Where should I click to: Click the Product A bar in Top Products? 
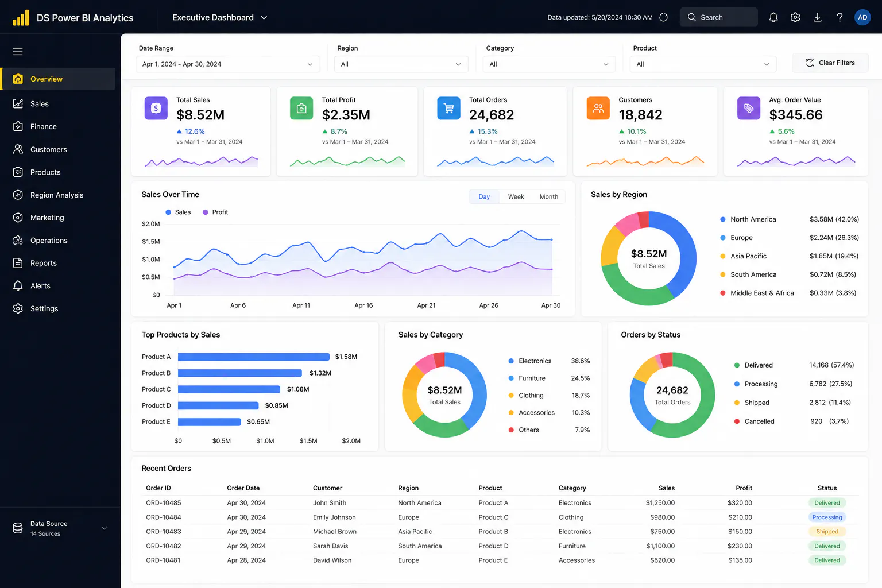tap(254, 357)
